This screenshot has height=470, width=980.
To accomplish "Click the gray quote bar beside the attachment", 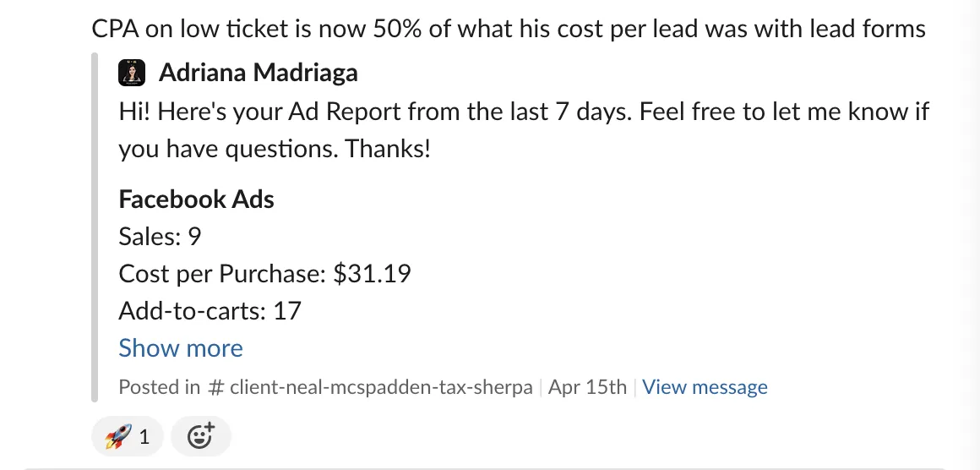I will point(95,227).
